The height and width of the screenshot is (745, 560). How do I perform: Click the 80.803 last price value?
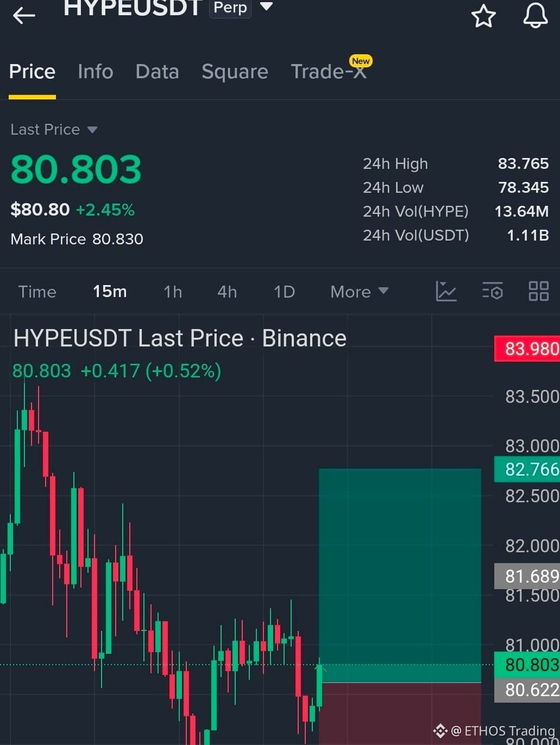point(76,169)
